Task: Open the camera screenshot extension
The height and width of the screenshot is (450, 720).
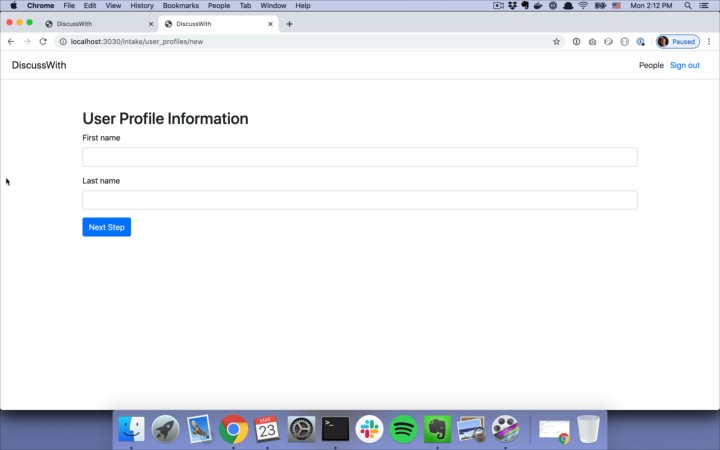Action: (x=592, y=41)
